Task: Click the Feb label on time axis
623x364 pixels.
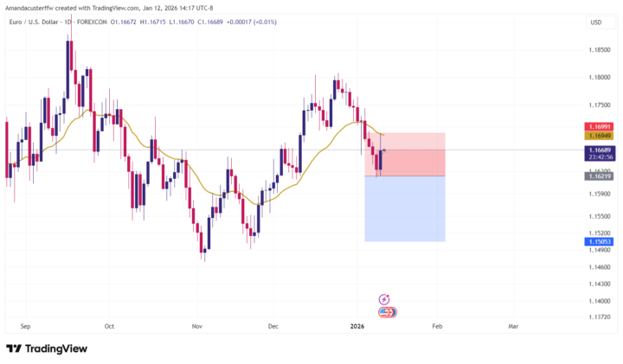Action: (437, 327)
